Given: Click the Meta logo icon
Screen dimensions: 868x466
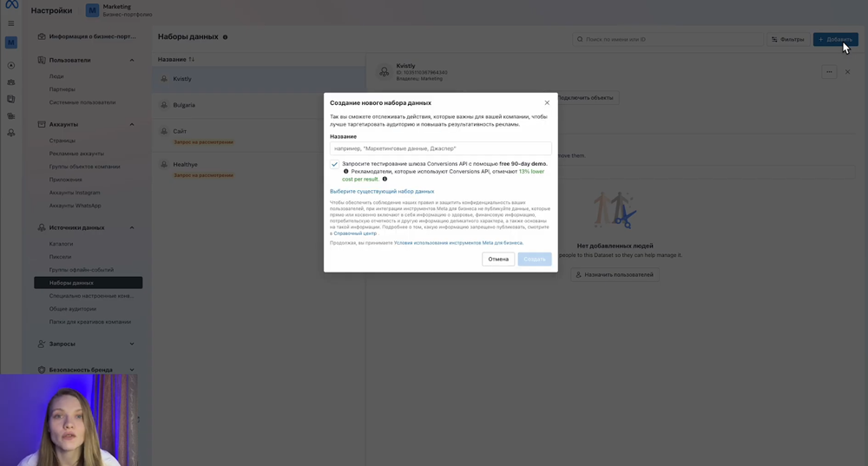Looking at the screenshot, I should click(11, 5).
